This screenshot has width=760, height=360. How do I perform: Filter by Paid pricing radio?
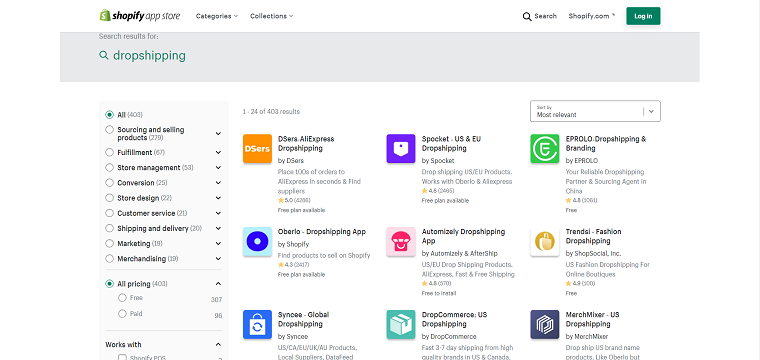pos(122,313)
